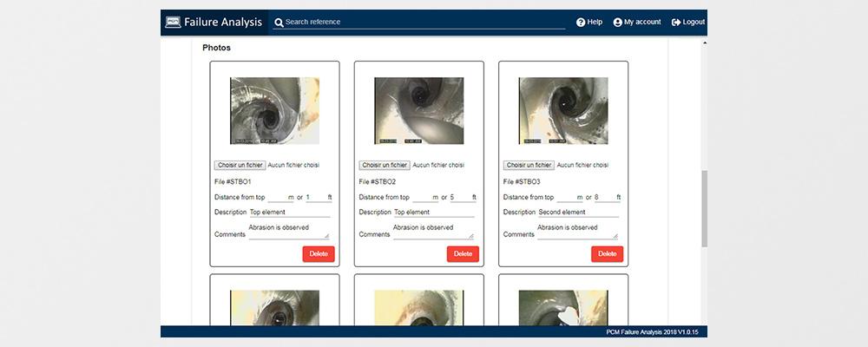The image size is (868, 347).
Task: Click 'PCM Failure Analysis 2018 V1.0.15' footer text
Action: pyautogui.click(x=653, y=332)
